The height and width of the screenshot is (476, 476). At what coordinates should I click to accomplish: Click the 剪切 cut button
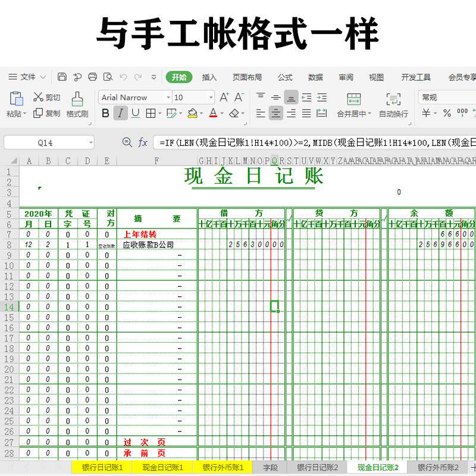point(48,97)
